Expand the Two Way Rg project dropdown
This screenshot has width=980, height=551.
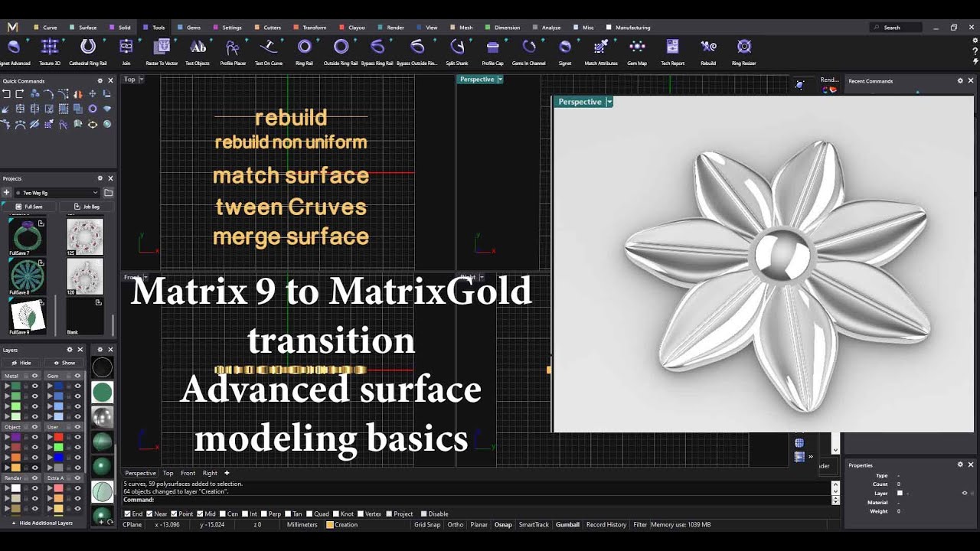(x=95, y=193)
